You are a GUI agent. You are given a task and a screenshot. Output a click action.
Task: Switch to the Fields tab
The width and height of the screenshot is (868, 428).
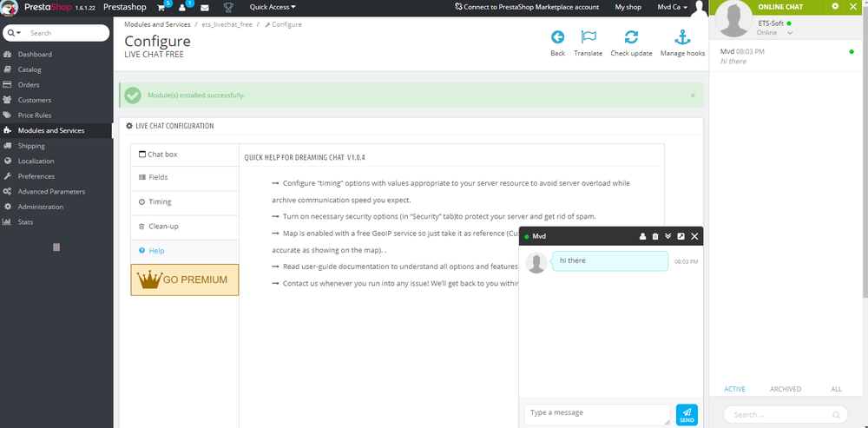point(185,178)
